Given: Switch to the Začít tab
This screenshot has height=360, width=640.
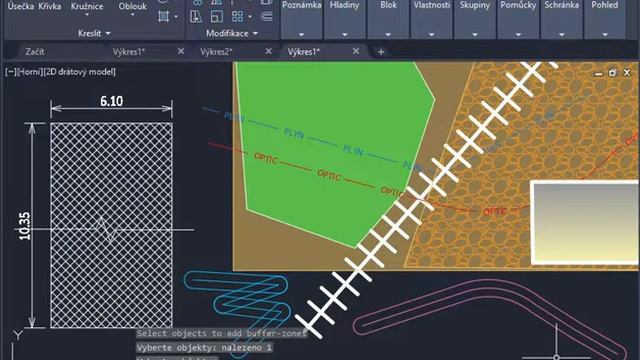Looking at the screenshot, I should [35, 52].
